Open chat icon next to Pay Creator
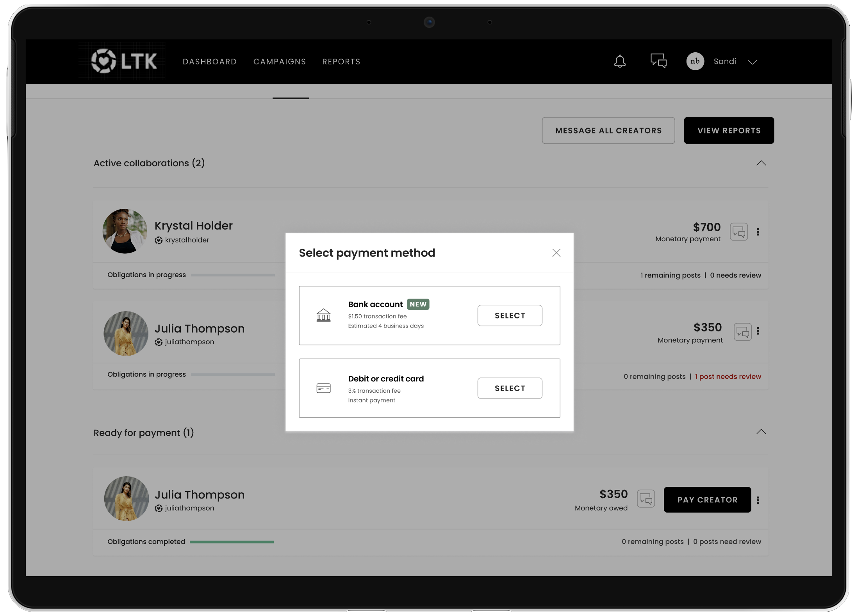Screen dimensions: 856x616 (646, 499)
